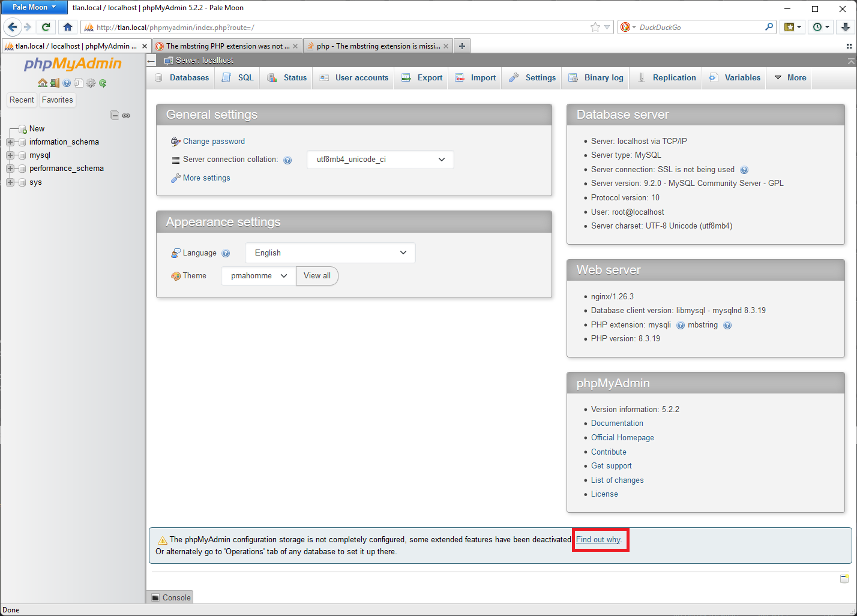
Task: Open the Settings tab
Action: pyautogui.click(x=532, y=78)
